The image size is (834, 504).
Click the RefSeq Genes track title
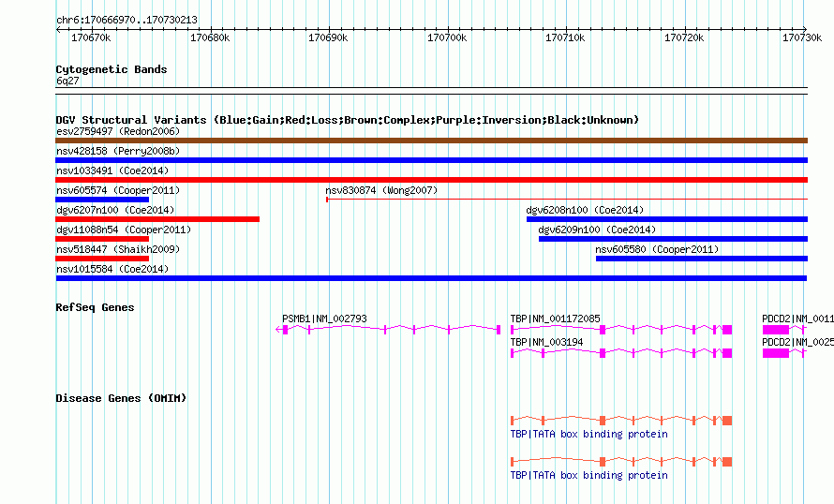[95, 307]
